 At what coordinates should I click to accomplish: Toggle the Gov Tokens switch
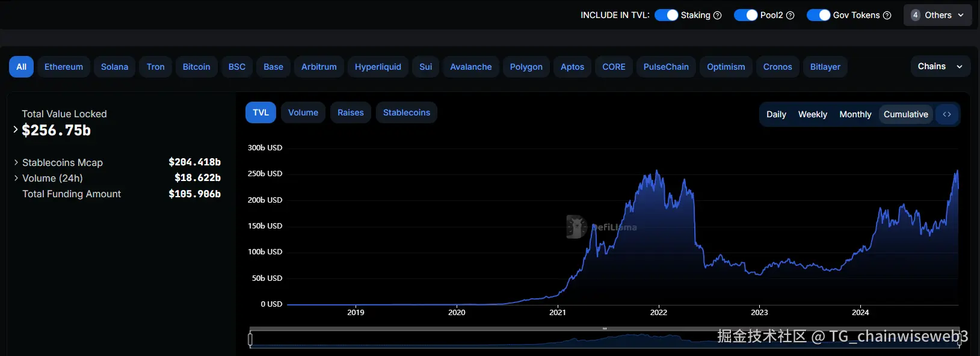[818, 15]
